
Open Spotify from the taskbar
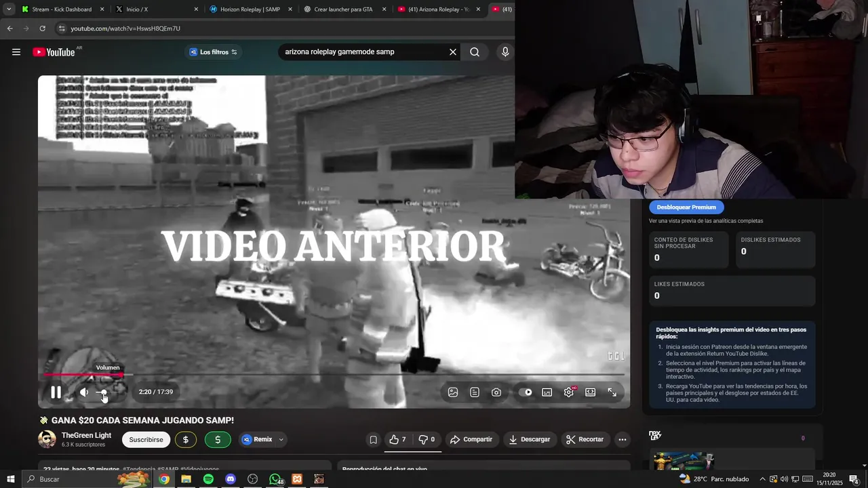point(208,479)
